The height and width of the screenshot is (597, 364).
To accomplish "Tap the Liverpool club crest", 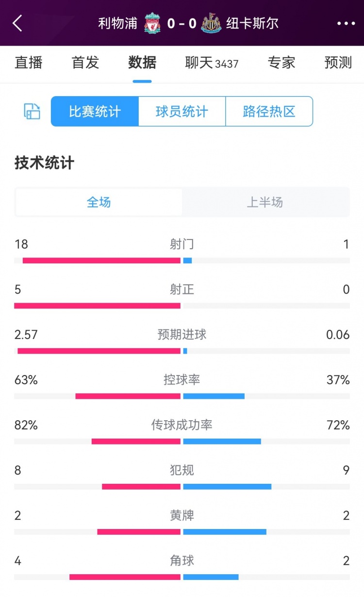I will [x=152, y=23].
